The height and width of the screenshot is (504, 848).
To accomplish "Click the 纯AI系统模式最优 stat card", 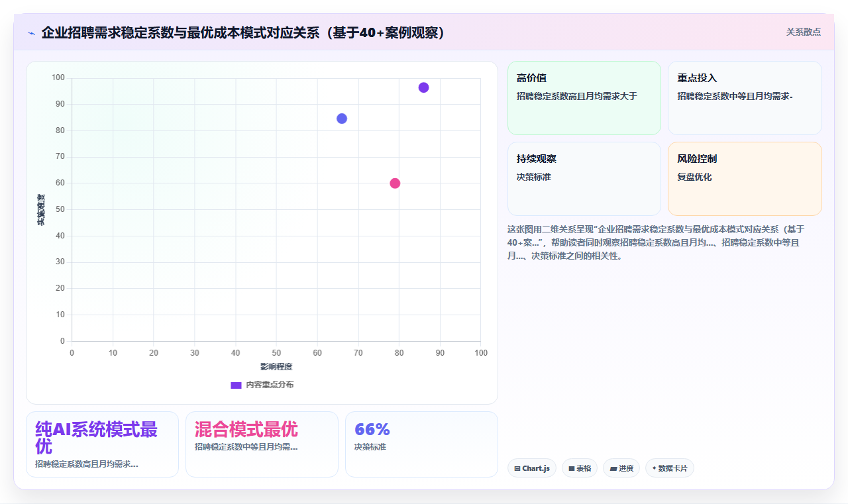I will pyautogui.click(x=102, y=444).
